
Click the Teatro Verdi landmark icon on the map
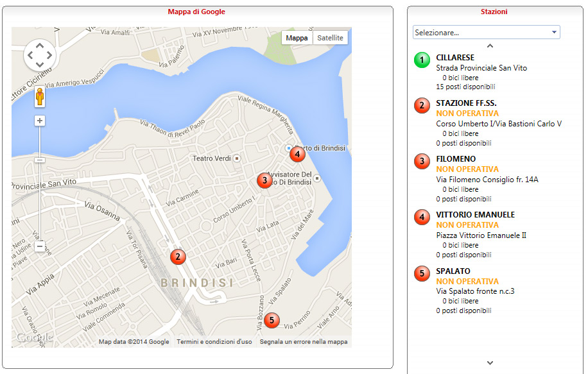(237, 158)
